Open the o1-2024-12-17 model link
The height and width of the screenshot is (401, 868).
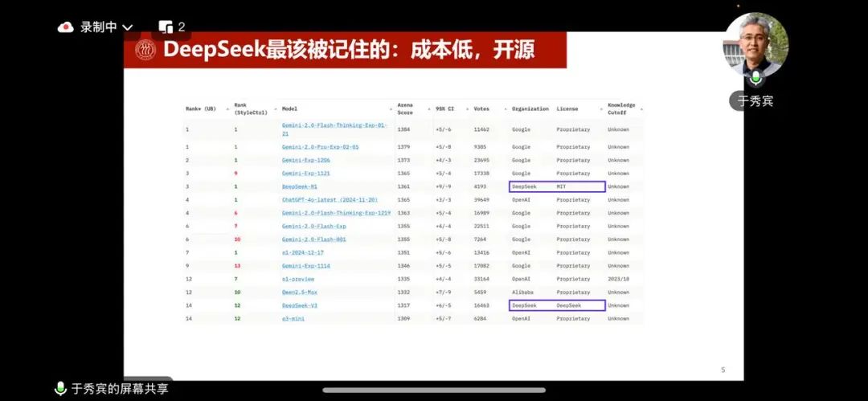pyautogui.click(x=303, y=252)
